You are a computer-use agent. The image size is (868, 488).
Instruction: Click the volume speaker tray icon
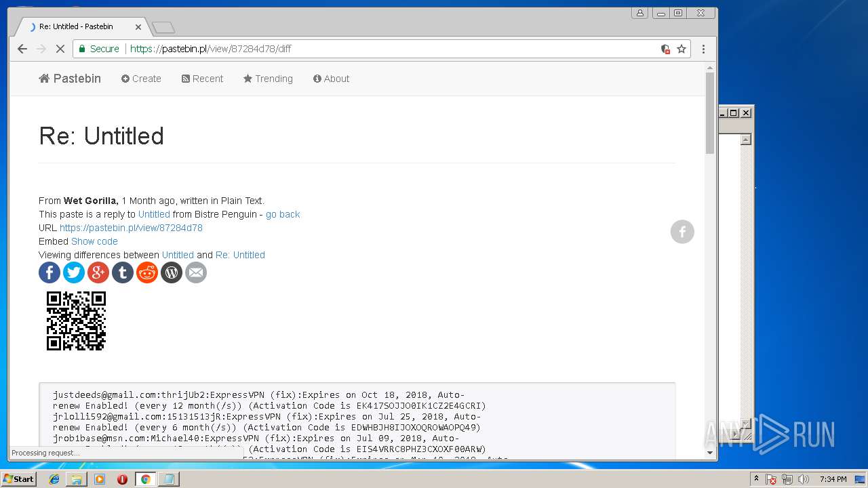pos(803,479)
